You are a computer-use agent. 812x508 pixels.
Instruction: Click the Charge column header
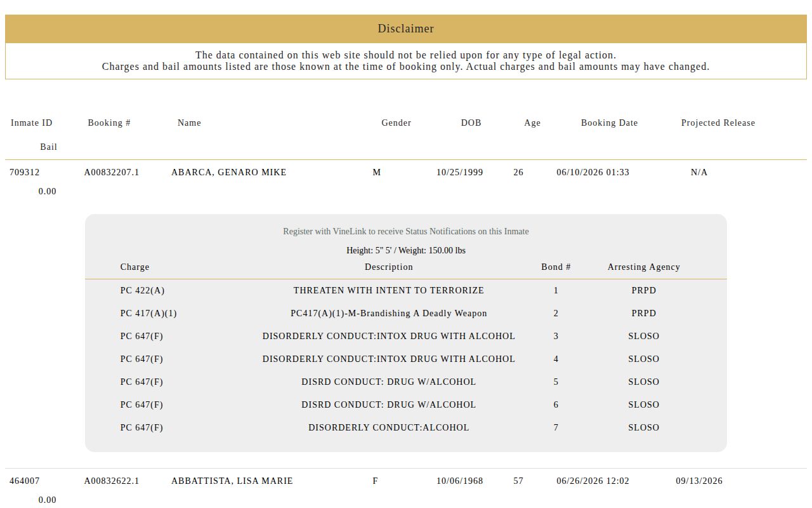(x=135, y=267)
